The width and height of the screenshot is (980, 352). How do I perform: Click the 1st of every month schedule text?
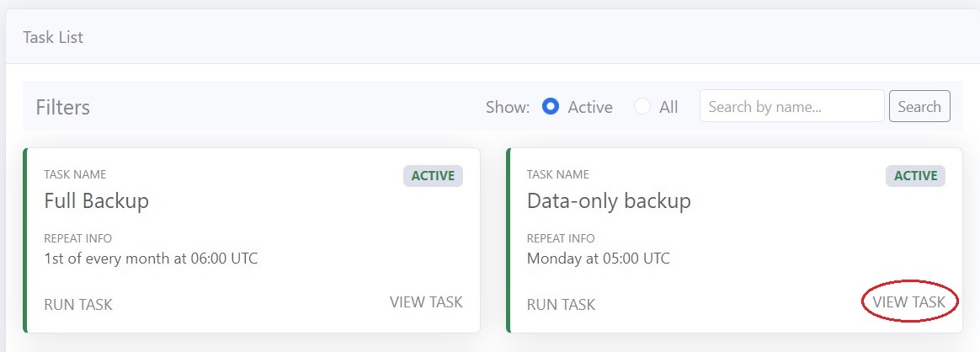pyautogui.click(x=151, y=259)
